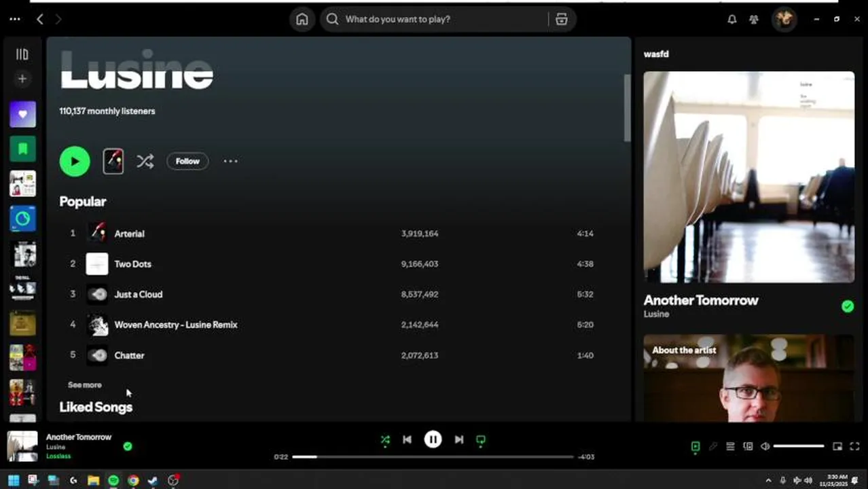Click the Lossless quality label
This screenshot has height=489, width=868.
pos(58,456)
